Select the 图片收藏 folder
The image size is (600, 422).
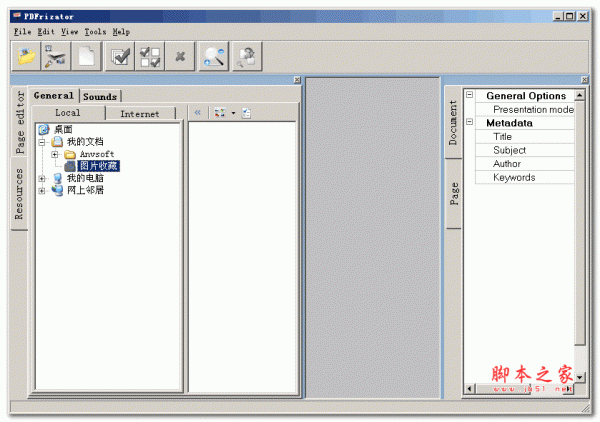[99, 166]
